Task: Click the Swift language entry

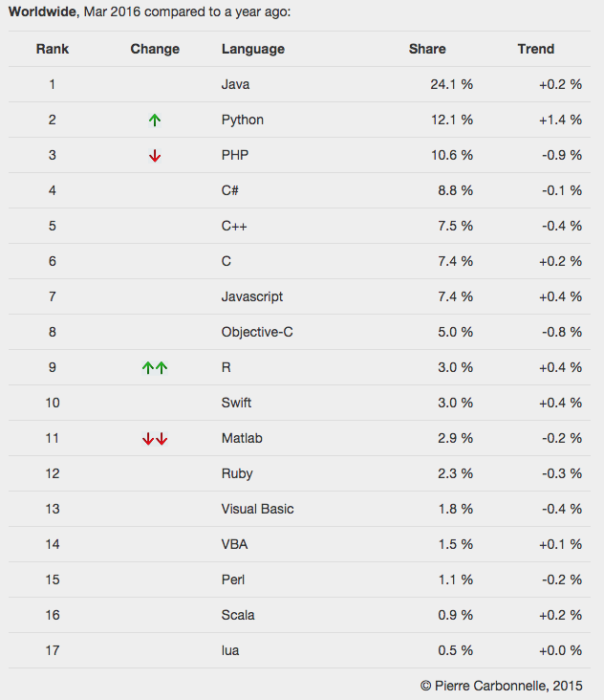Action: click(236, 403)
